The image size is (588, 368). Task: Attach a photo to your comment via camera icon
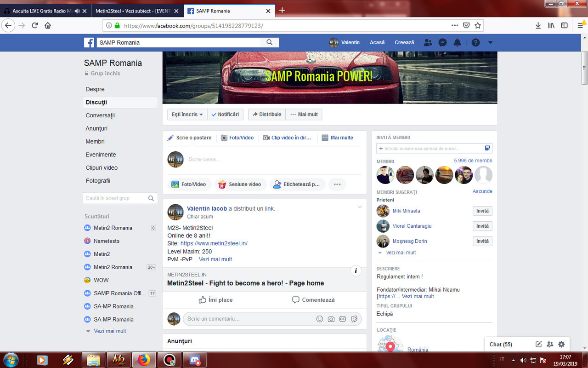331,318
